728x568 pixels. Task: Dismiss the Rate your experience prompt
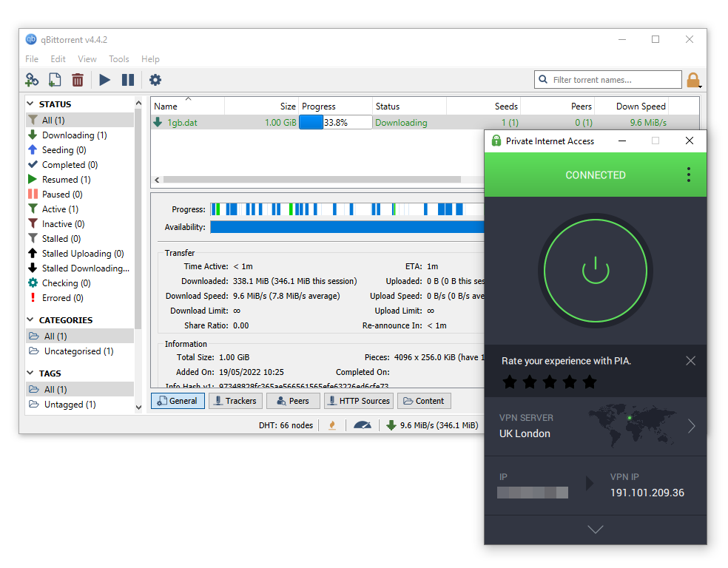(690, 361)
